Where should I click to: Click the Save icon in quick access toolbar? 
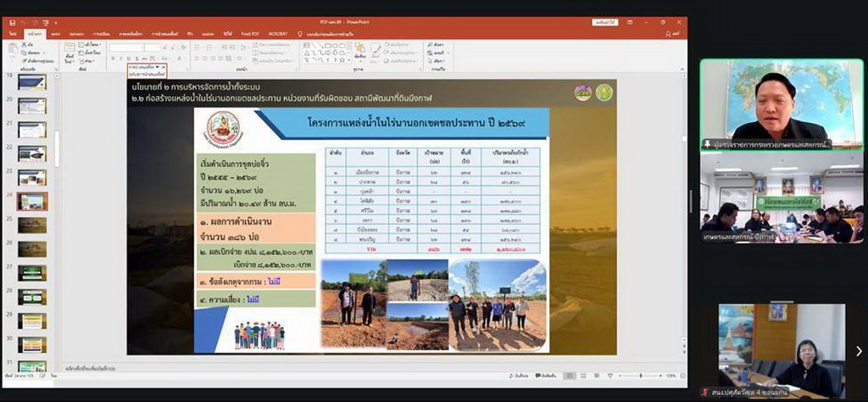13,24
